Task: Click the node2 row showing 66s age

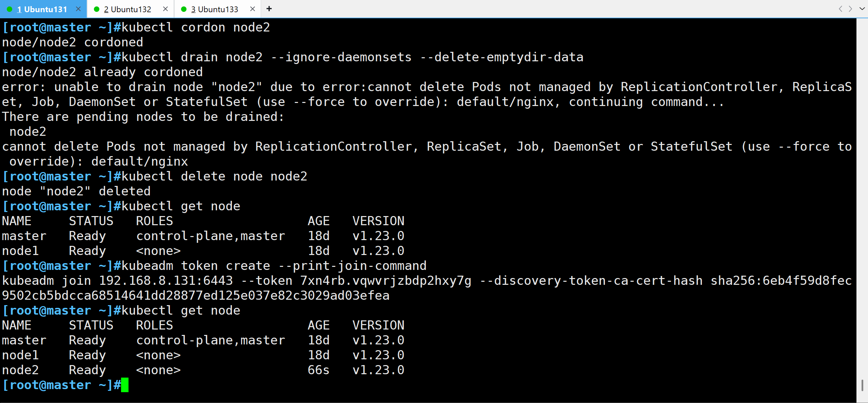Action: [203, 370]
